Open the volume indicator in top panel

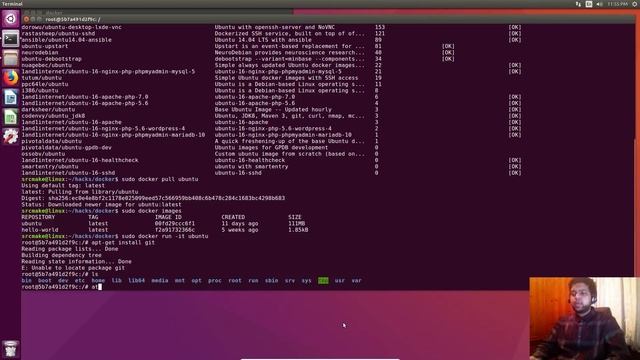600,4
